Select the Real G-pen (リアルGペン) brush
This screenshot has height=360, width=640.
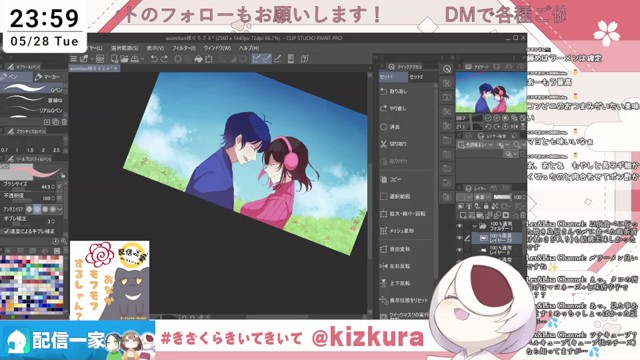tap(34, 110)
